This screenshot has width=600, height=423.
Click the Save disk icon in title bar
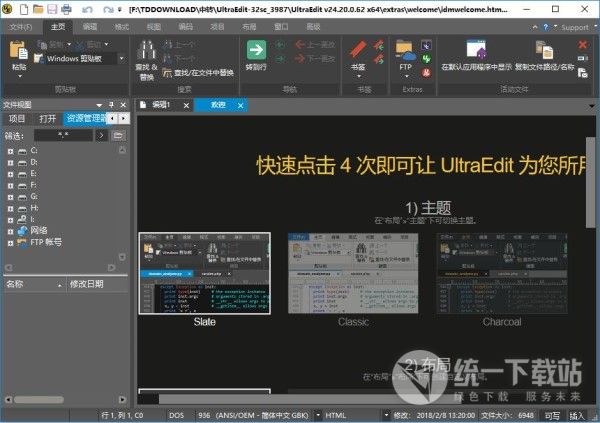coord(52,9)
